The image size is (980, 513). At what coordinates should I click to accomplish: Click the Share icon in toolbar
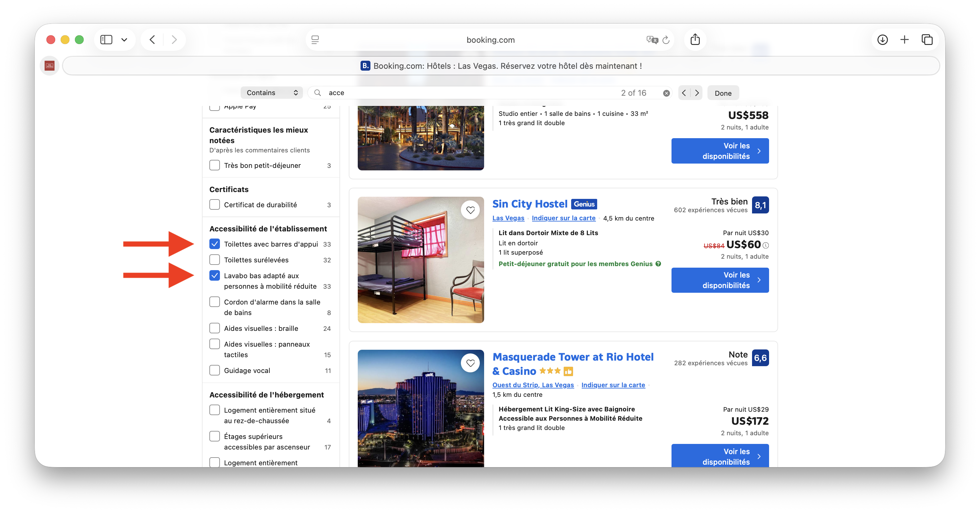coord(695,40)
